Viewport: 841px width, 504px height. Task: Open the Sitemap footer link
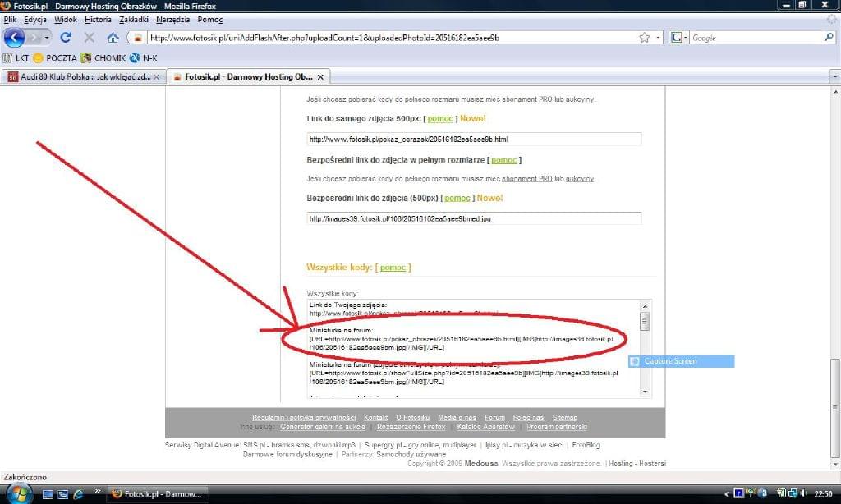click(565, 417)
